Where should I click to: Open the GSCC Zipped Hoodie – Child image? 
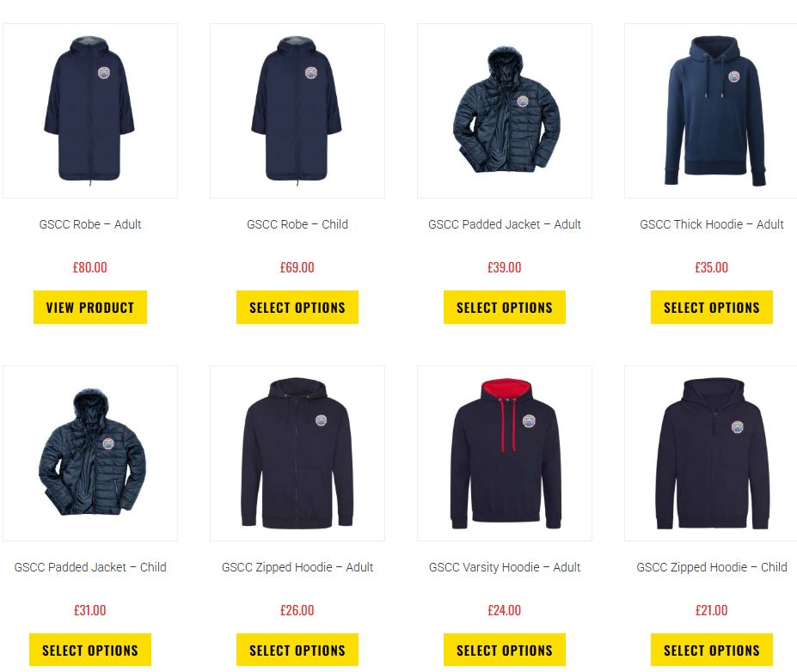coord(711,453)
